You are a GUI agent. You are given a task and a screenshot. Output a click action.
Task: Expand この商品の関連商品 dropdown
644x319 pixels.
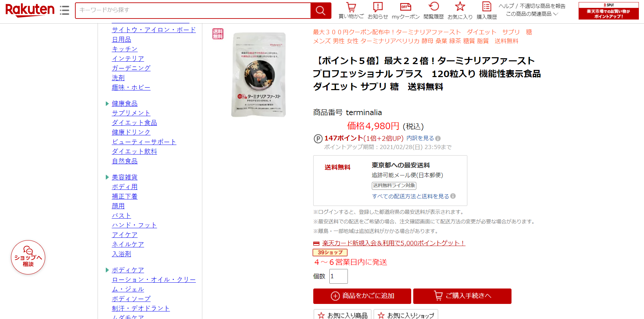pos(532,14)
